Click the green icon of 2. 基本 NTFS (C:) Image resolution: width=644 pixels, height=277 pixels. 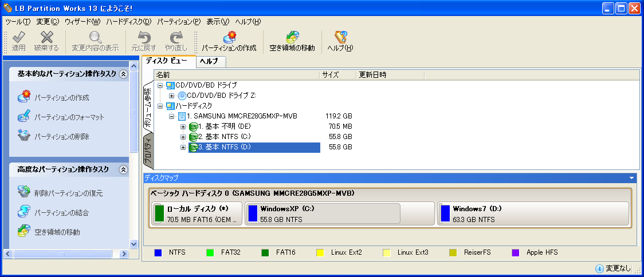pyautogui.click(x=194, y=137)
